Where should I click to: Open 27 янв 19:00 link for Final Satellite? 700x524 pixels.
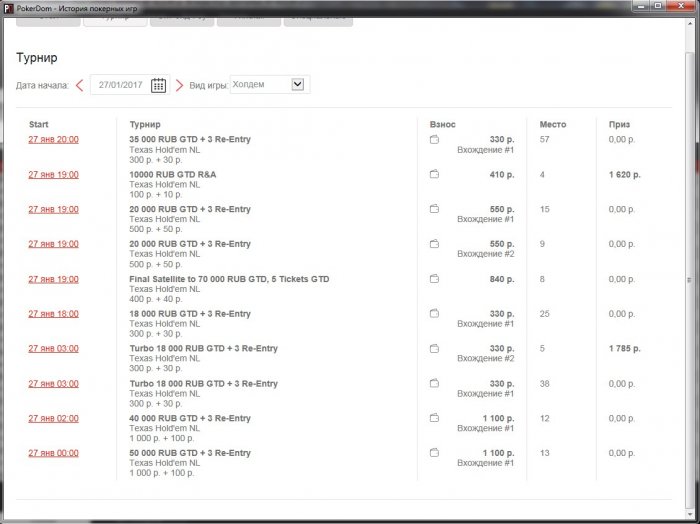(54, 279)
